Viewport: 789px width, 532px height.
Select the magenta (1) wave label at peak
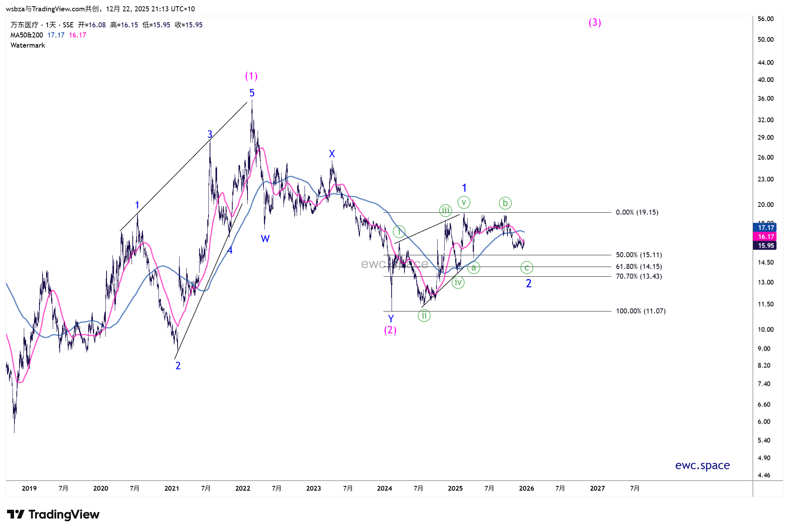(x=251, y=76)
